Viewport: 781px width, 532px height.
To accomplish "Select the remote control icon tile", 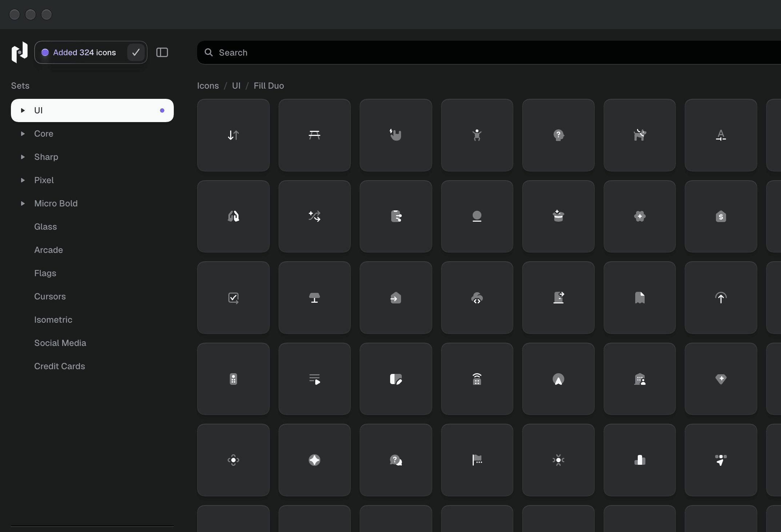I will pyautogui.click(x=233, y=379).
